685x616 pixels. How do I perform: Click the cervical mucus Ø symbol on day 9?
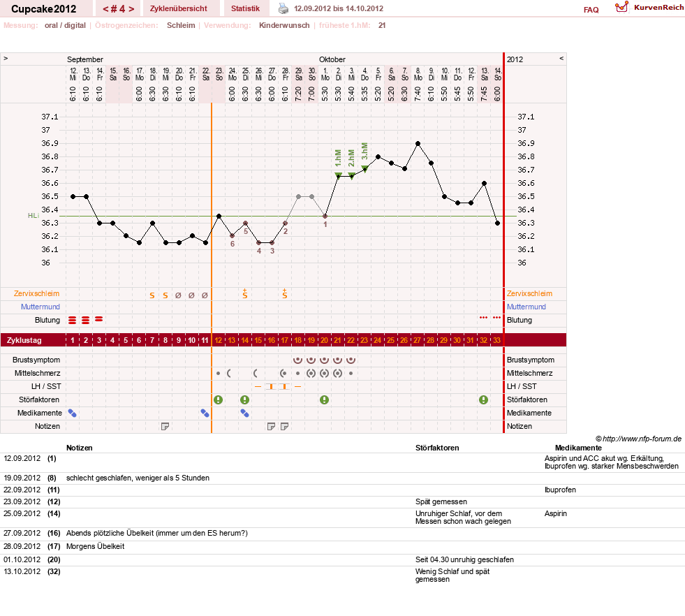coord(178,295)
